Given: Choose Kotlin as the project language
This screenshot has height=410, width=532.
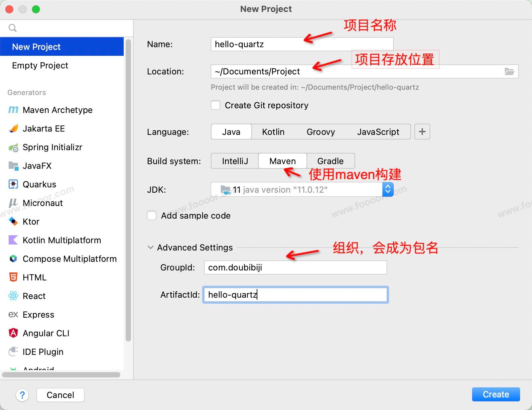Looking at the screenshot, I should point(273,132).
